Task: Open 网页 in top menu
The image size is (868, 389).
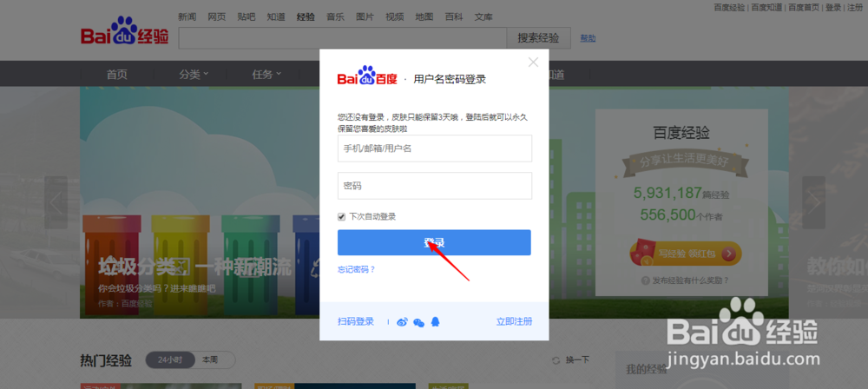Action: click(216, 16)
